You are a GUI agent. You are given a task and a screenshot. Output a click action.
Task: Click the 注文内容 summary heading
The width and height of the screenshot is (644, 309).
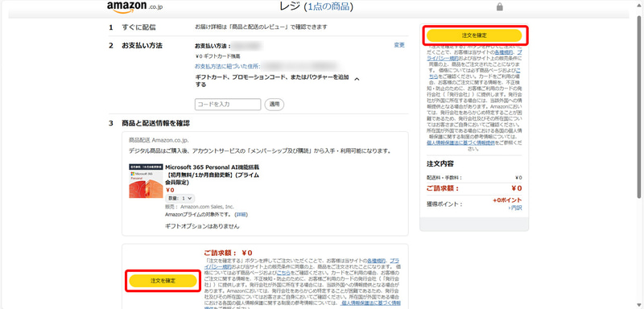[440, 163]
